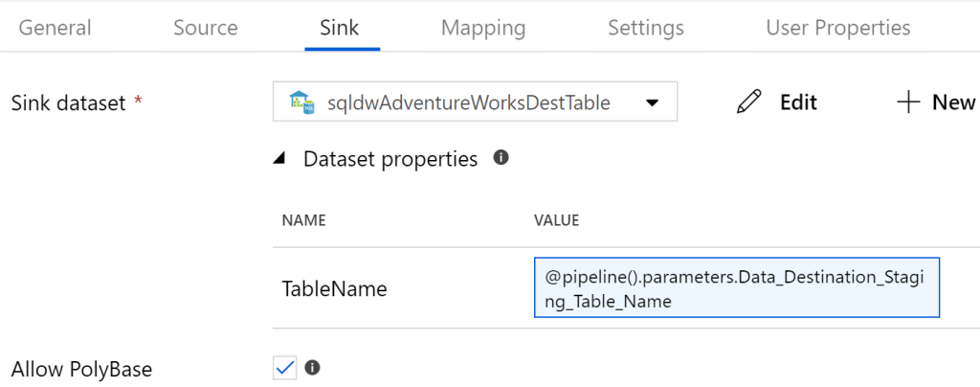The width and height of the screenshot is (980, 387).
Task: Click the Edit button text
Action: click(x=798, y=102)
